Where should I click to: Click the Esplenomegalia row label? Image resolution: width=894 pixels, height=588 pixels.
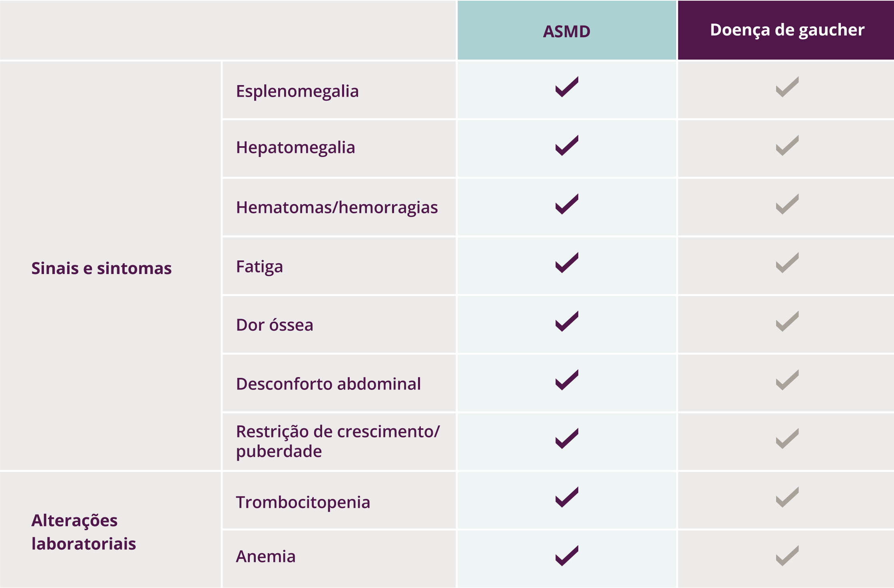point(297,91)
